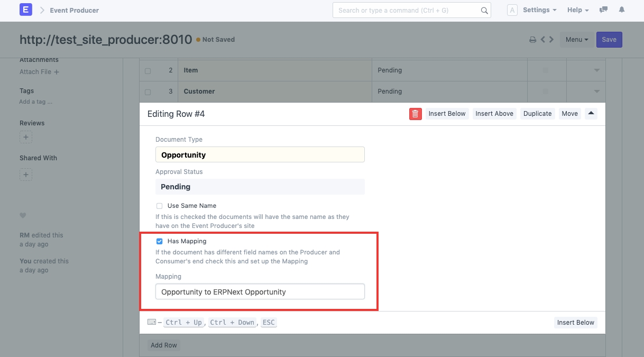Open the chat messages icon

coord(603,10)
